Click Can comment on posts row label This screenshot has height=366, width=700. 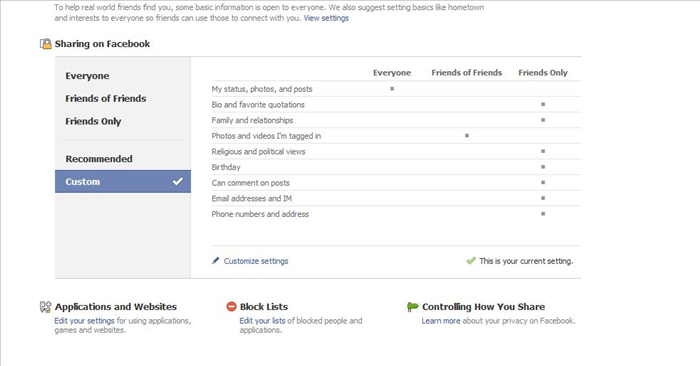click(250, 183)
